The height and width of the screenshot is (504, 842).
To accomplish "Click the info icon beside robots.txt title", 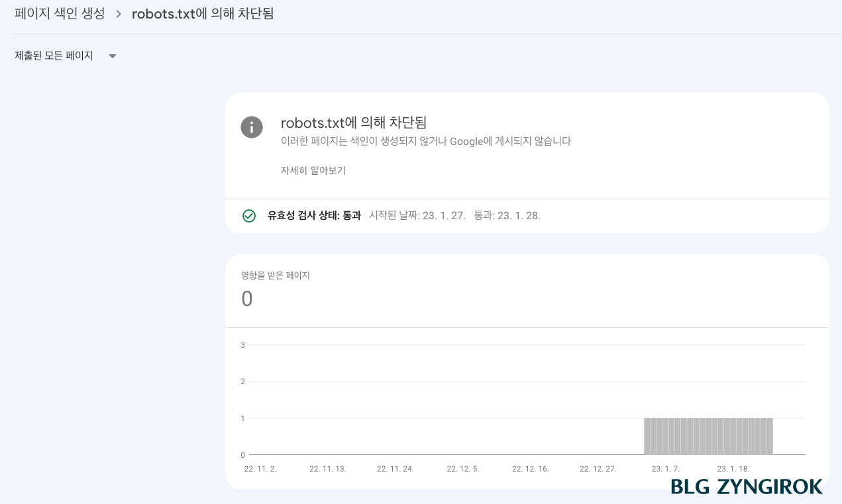I will click(x=252, y=127).
